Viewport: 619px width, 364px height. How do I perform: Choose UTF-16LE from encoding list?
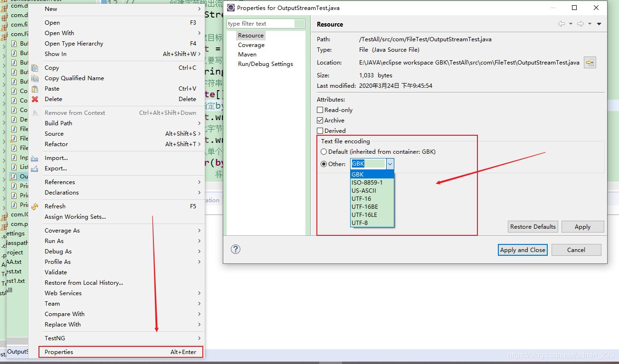[372, 215]
